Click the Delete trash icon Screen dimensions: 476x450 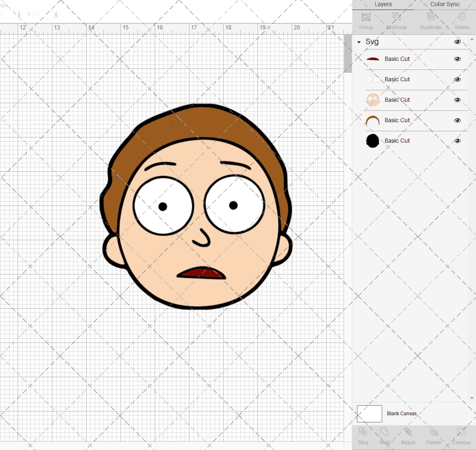point(462,17)
